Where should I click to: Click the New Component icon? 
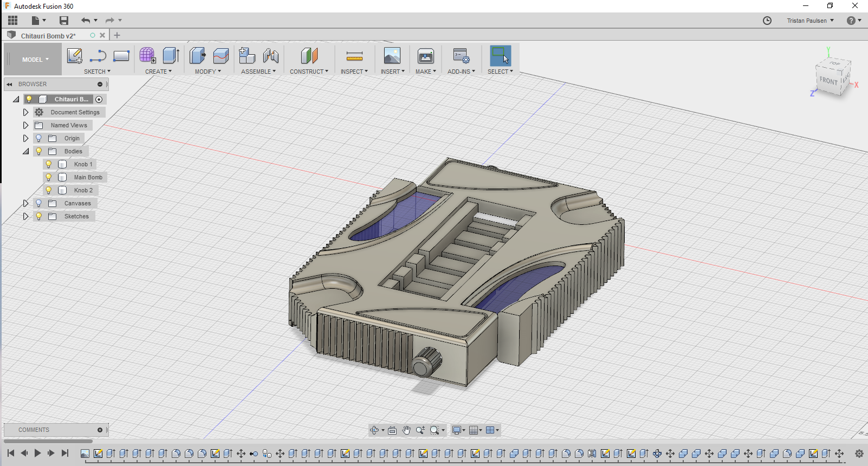point(247,56)
